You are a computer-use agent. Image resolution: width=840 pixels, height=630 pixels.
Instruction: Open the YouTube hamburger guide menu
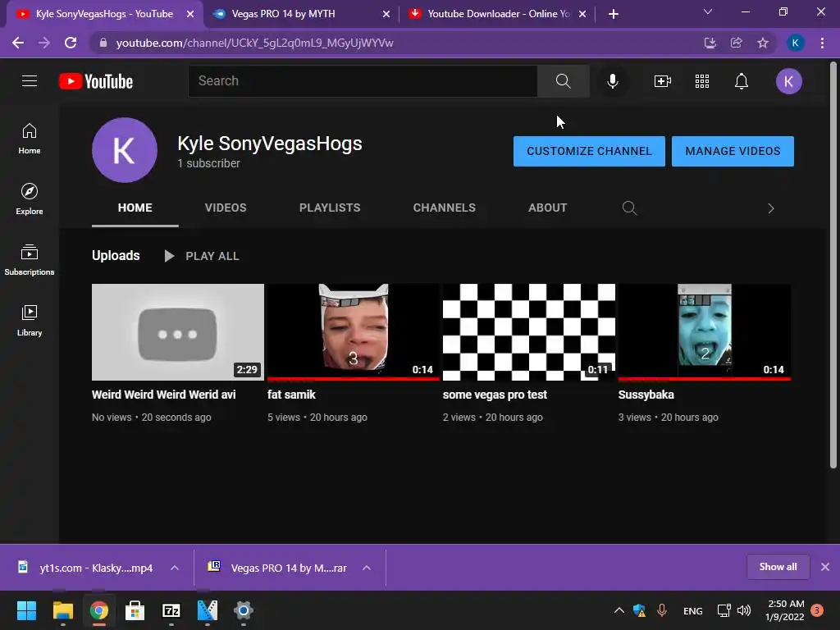click(x=30, y=81)
